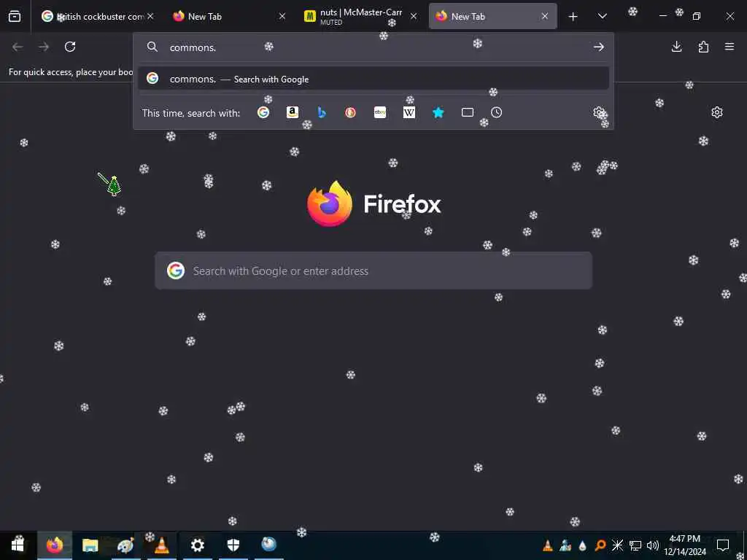747x560 pixels.
Task: Open Windows Security shield from taskbar
Action: [x=233, y=545]
